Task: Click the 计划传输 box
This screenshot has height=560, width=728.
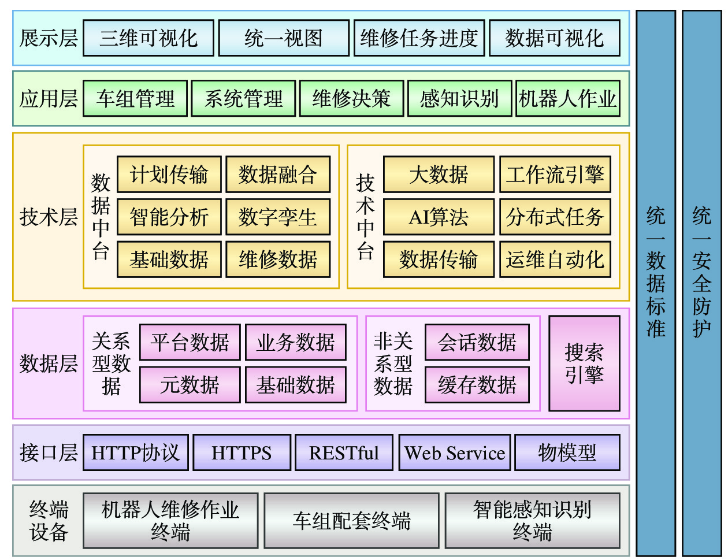Action: click(169, 175)
